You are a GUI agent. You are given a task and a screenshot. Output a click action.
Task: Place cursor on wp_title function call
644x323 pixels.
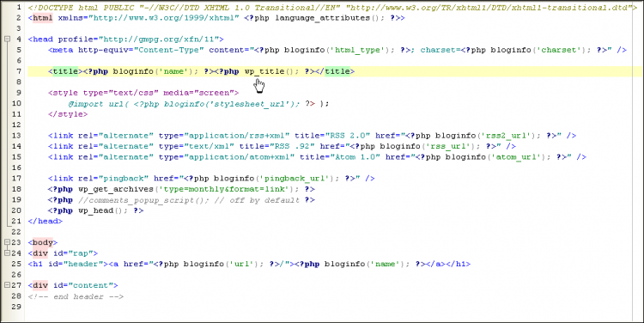266,71
